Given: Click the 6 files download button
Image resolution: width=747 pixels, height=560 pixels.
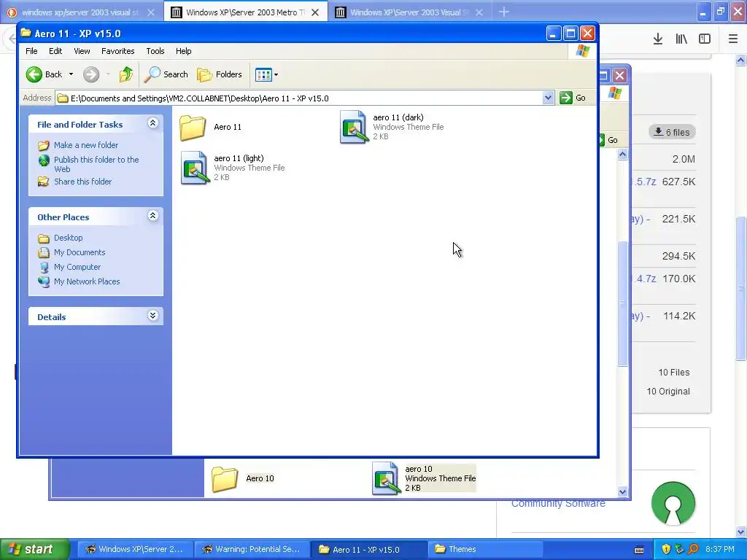Looking at the screenshot, I should pyautogui.click(x=672, y=132).
